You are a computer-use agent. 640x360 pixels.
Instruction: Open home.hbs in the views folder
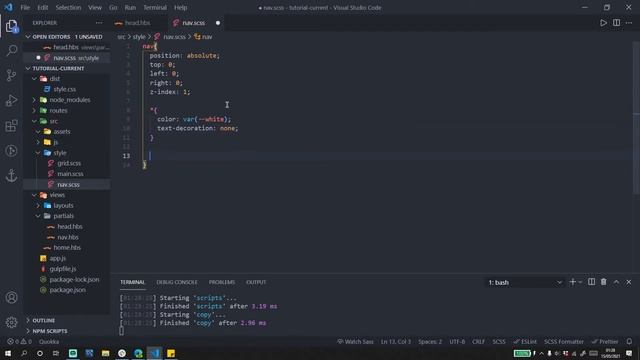67,248
